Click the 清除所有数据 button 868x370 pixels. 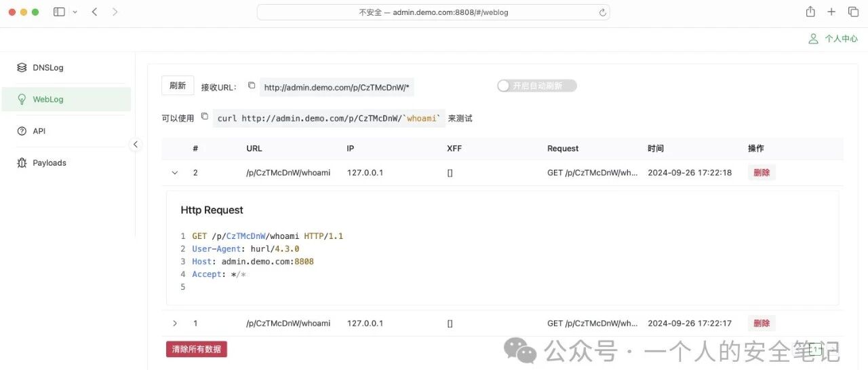tap(197, 349)
